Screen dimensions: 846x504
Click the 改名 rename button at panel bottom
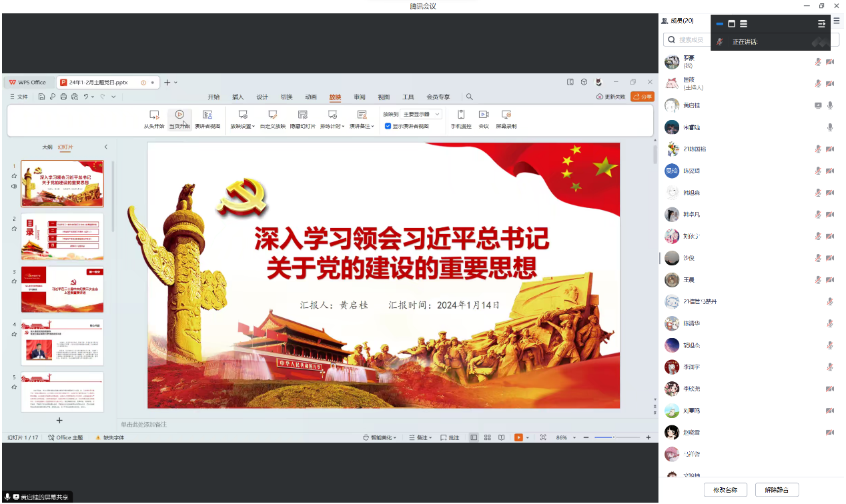tap(725, 490)
